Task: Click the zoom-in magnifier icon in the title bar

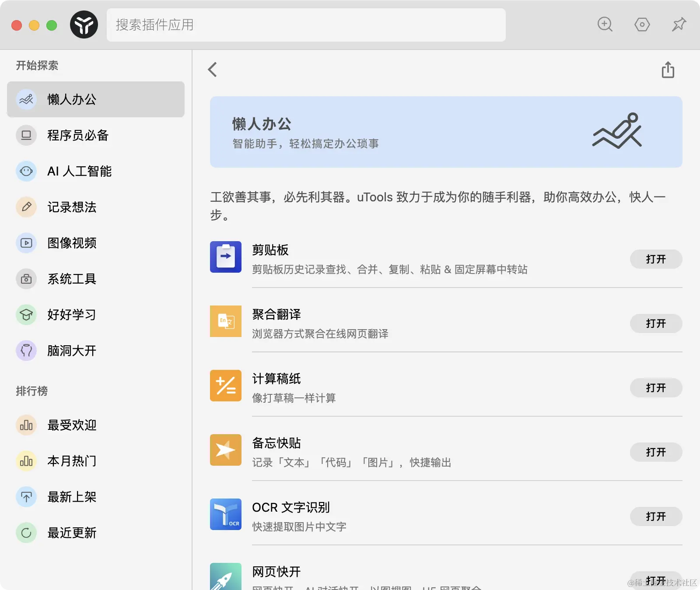Action: pyautogui.click(x=605, y=25)
